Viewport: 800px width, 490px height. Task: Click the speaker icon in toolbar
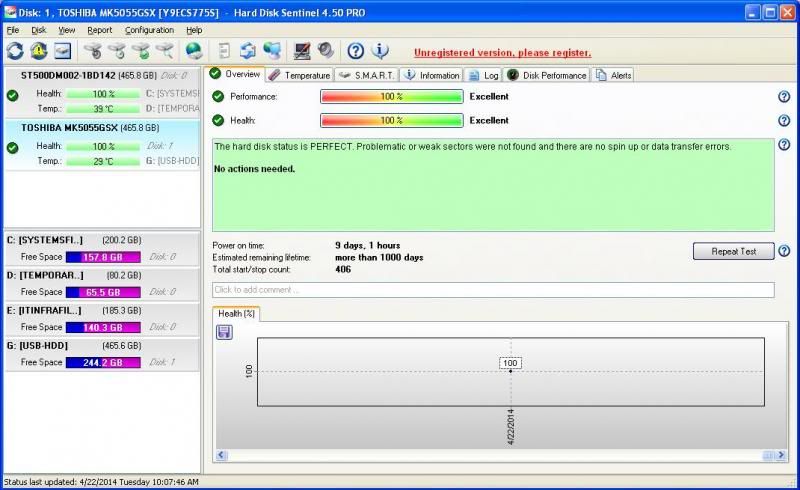tap(326, 51)
